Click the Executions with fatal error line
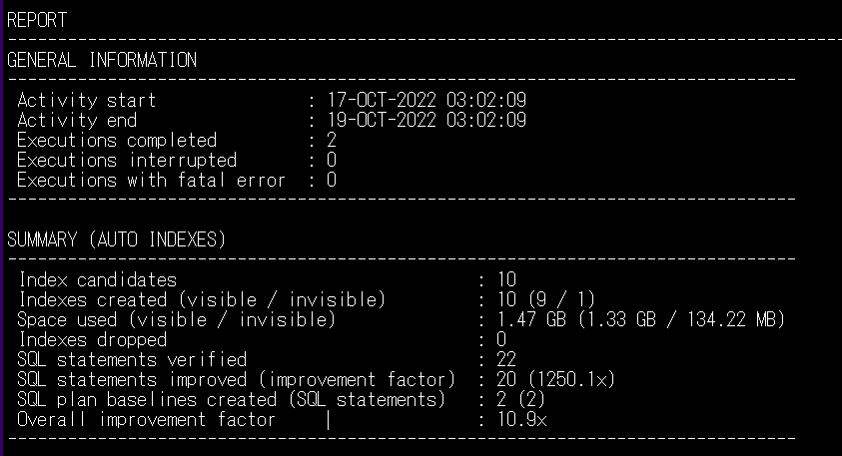Viewport: 842px width, 456px height. pyautogui.click(x=151, y=180)
